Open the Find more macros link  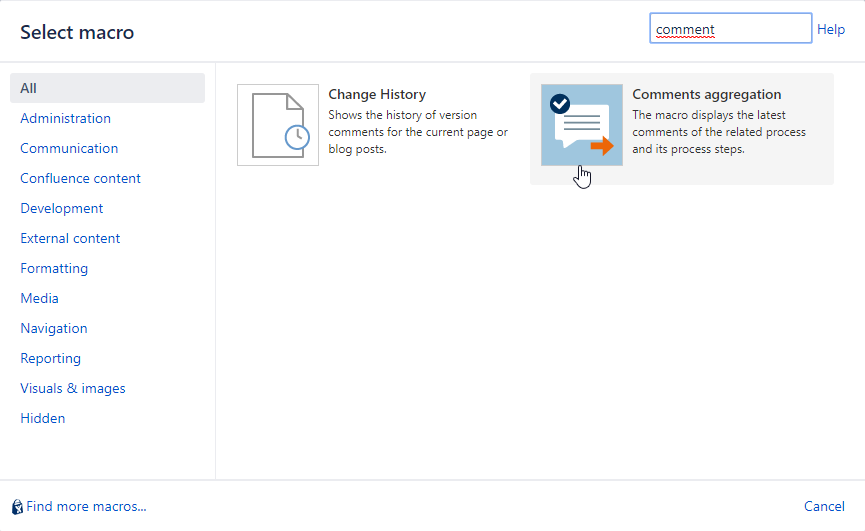click(x=86, y=507)
